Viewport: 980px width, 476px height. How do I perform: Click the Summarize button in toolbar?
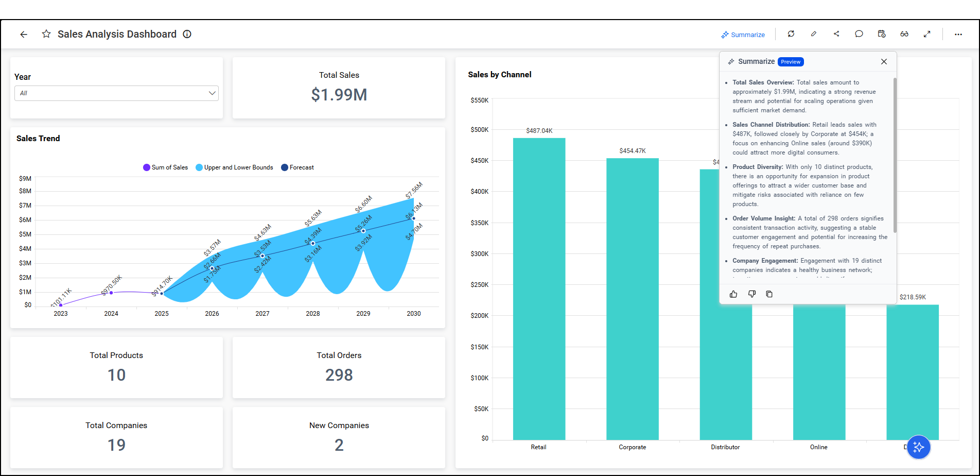[x=743, y=35]
